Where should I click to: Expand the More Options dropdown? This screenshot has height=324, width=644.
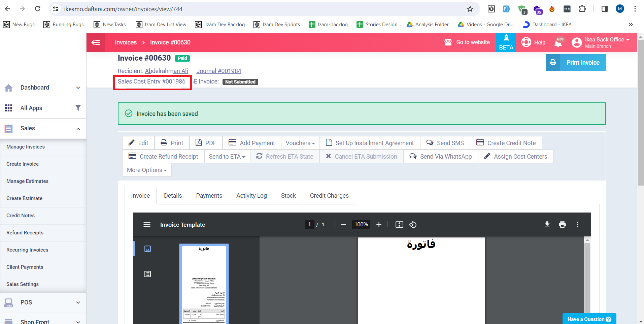[x=147, y=170]
